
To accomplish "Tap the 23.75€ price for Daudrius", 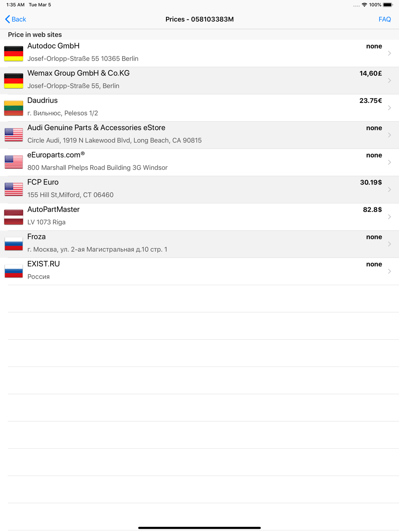I will click(371, 100).
